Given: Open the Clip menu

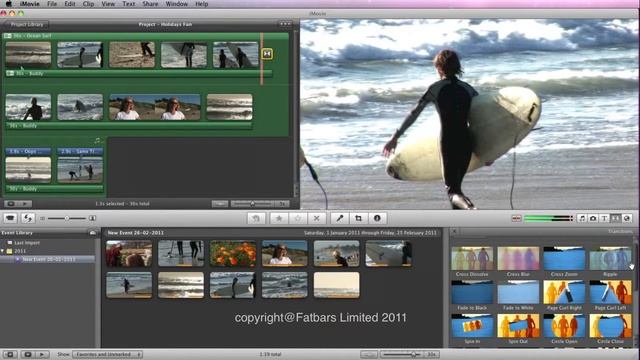Looking at the screenshot, I should (x=88, y=4).
